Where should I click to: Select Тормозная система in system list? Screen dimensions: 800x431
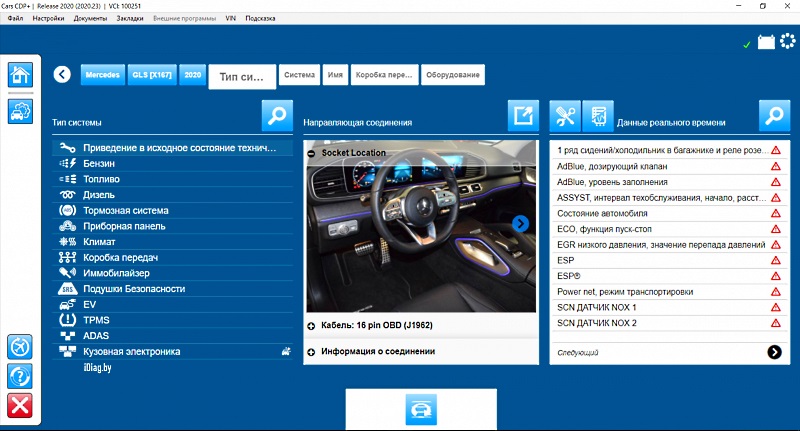pyautogui.click(x=125, y=211)
